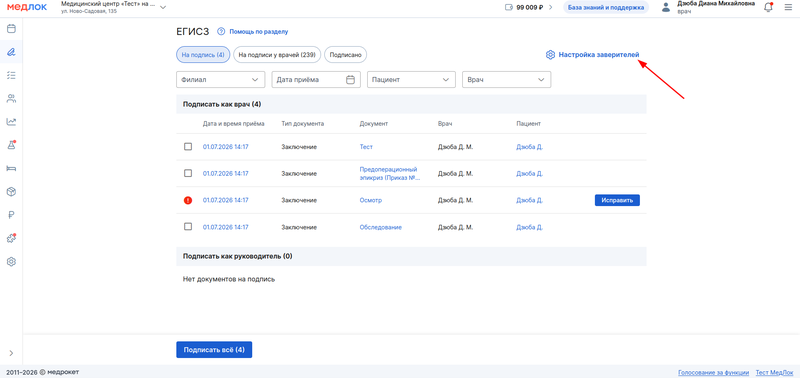Image resolution: width=800 pixels, height=378 pixels.
Task: Open patient Дзюба Д. link in Тест row
Action: pos(529,147)
